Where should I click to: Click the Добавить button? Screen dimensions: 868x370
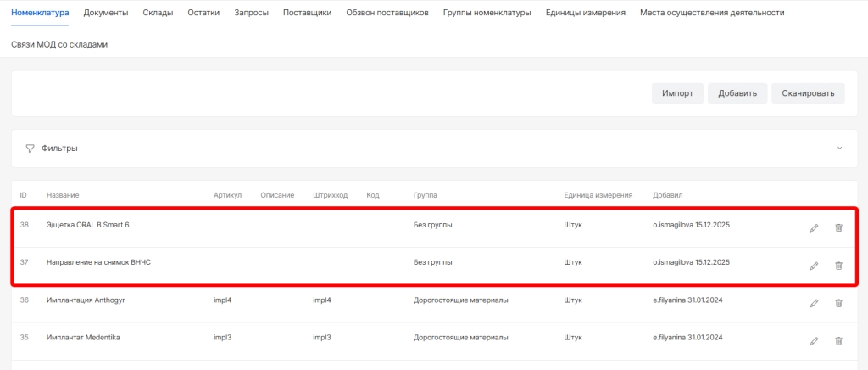point(737,93)
